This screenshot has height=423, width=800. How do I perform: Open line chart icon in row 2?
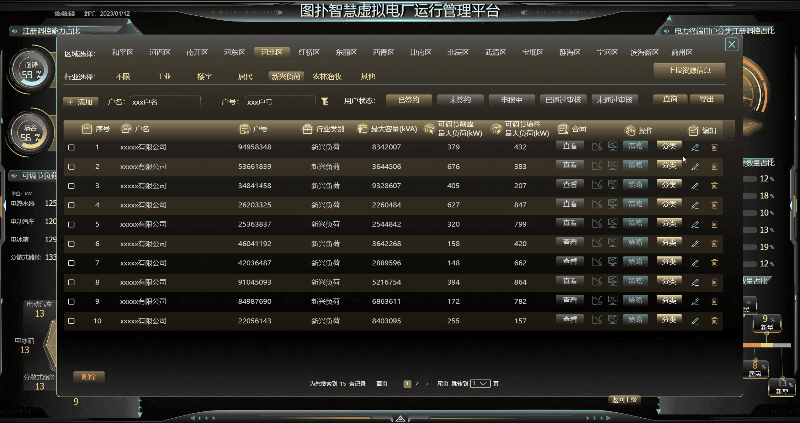596,166
